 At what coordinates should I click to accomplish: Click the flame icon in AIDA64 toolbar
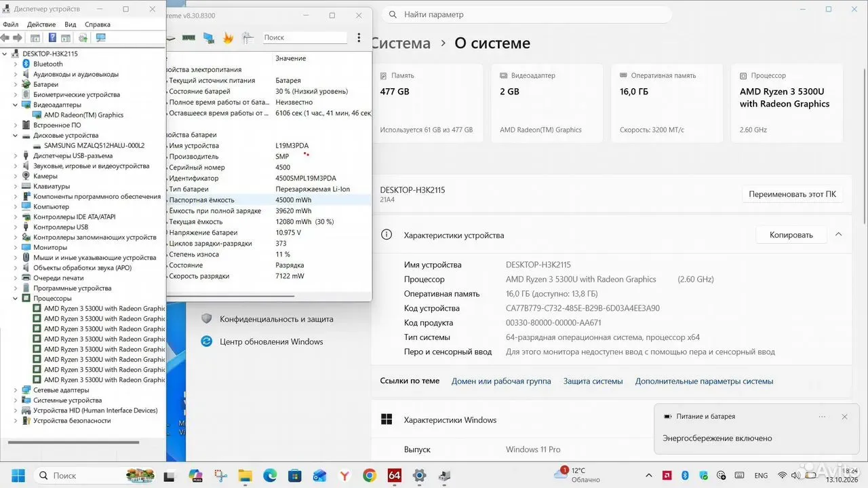click(x=229, y=38)
